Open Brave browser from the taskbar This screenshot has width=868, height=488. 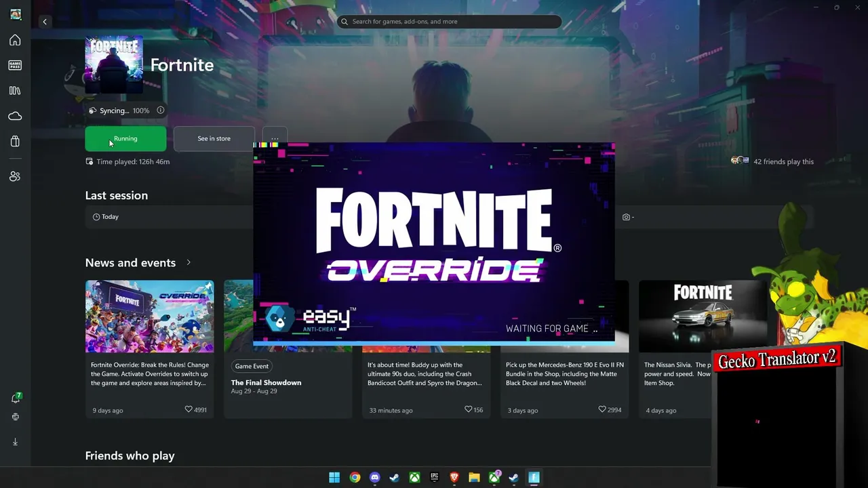pyautogui.click(x=454, y=477)
